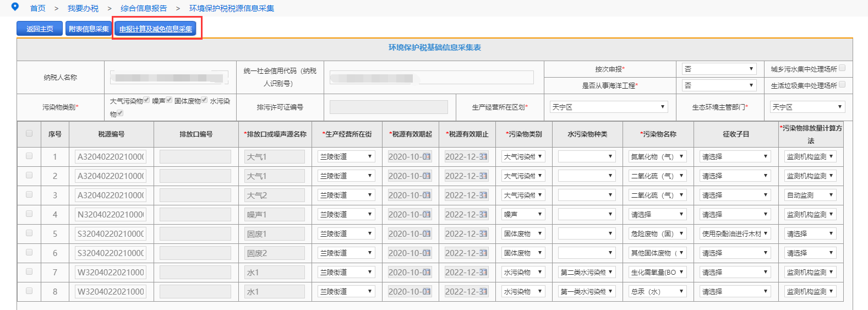Expand the 生产经营所在区划 dropdown showing 天宁区
The height and width of the screenshot is (310, 868).
(x=608, y=107)
